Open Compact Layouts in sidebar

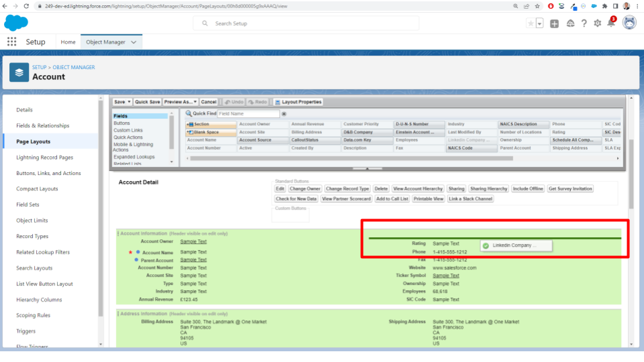point(37,189)
